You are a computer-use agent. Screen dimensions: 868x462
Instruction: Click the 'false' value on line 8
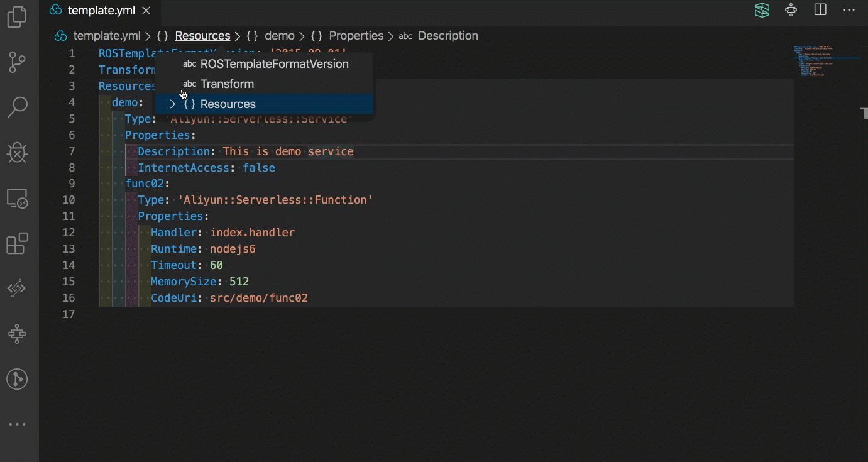pyautogui.click(x=259, y=168)
